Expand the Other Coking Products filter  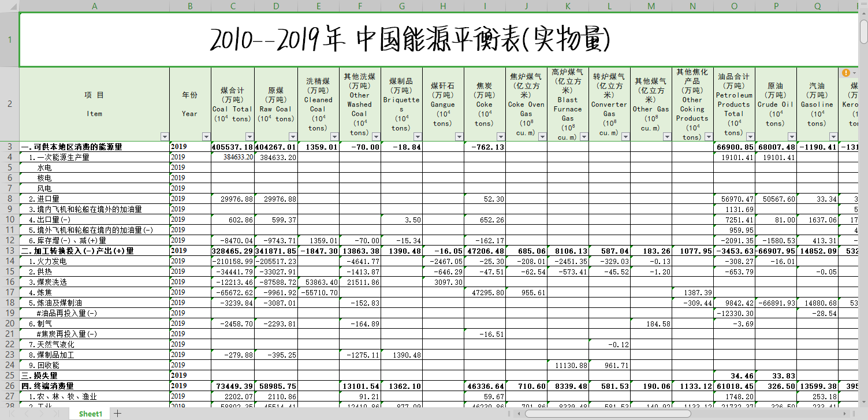pos(709,137)
